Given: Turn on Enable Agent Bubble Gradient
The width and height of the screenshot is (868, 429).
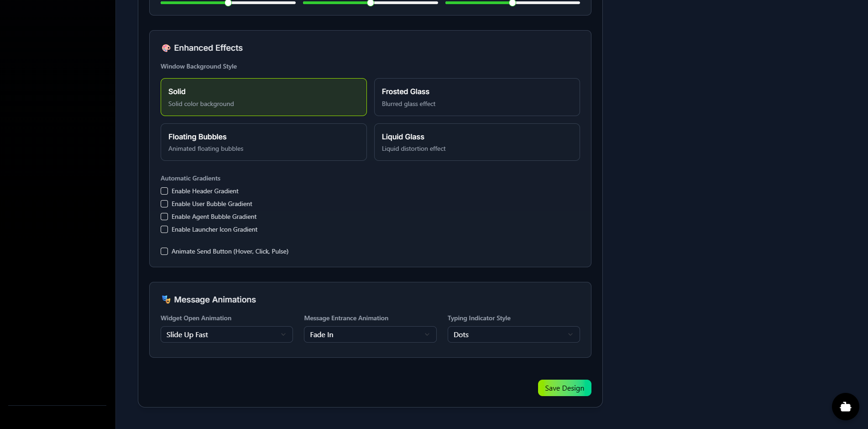Looking at the screenshot, I should (x=164, y=217).
